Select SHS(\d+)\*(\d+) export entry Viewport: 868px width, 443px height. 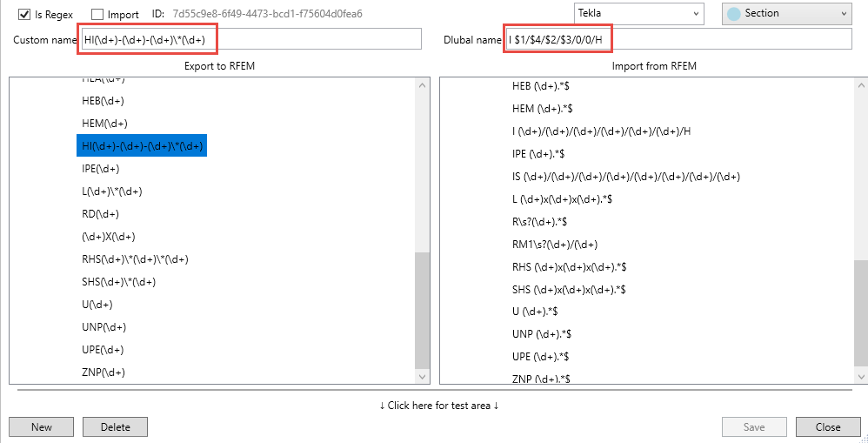coord(118,282)
